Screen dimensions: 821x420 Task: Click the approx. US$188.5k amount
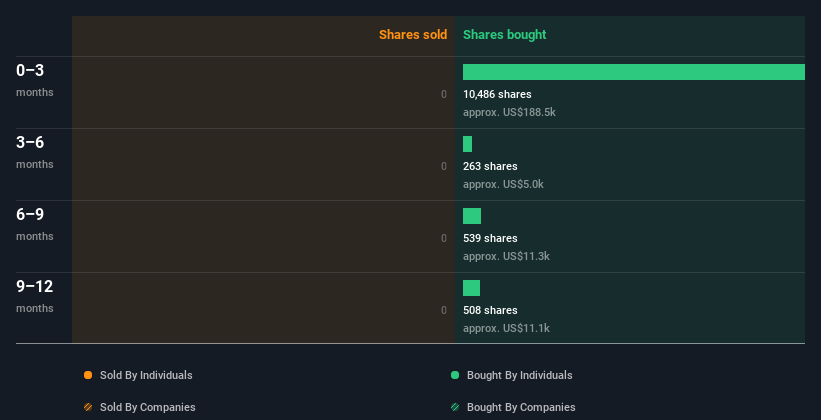[509, 113]
